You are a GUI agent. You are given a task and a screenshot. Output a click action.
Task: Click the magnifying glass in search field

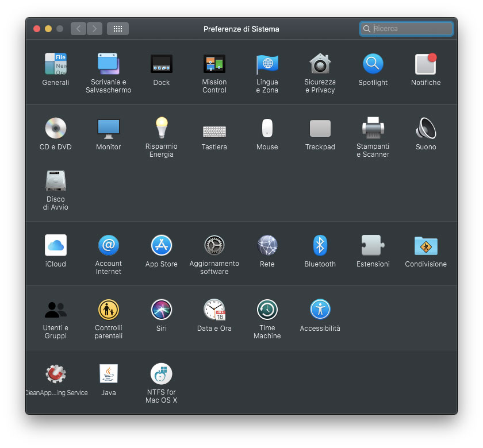(367, 29)
